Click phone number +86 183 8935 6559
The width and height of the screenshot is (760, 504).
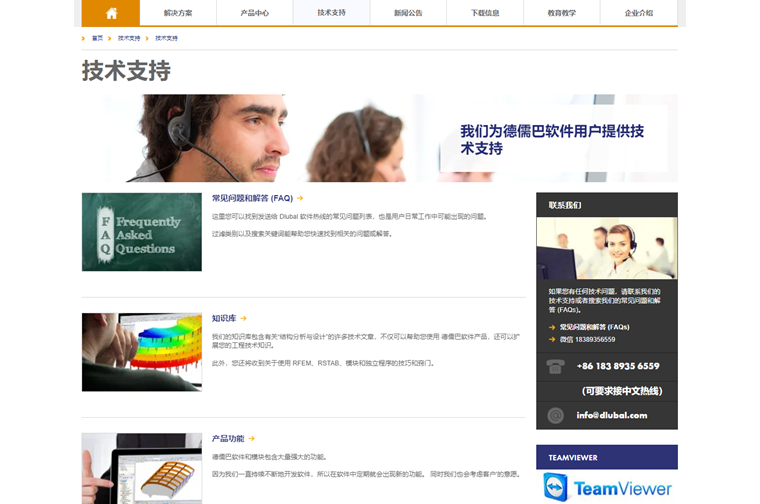click(618, 366)
